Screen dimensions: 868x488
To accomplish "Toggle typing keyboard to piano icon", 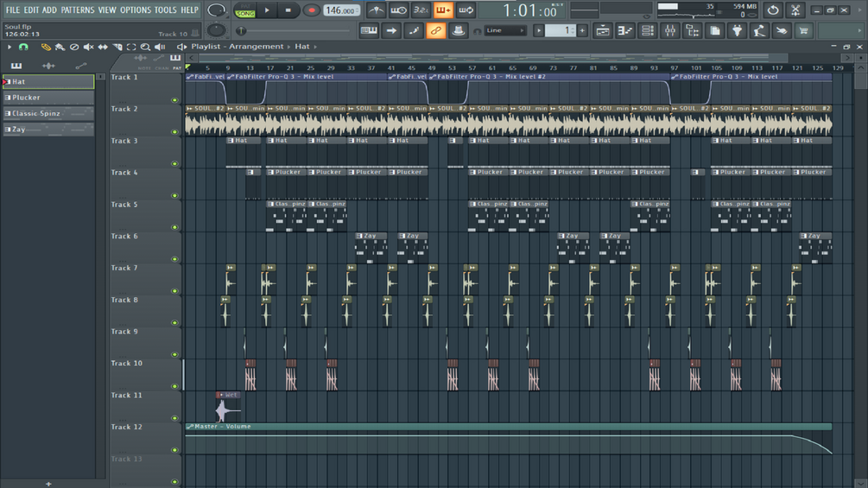I will (369, 30).
